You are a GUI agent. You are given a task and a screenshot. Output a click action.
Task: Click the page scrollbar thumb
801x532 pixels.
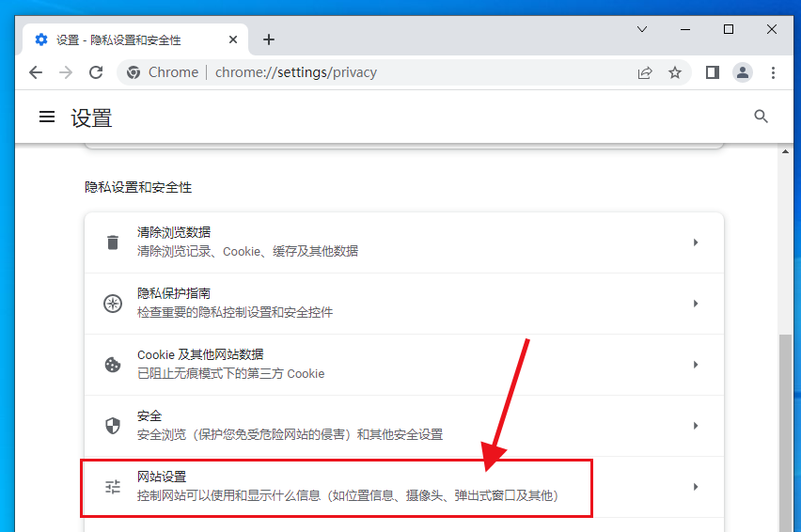[785, 433]
